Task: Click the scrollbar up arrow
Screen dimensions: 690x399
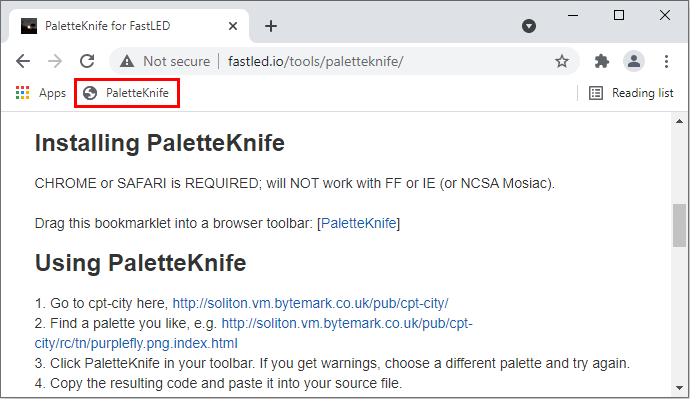Action: (679, 121)
